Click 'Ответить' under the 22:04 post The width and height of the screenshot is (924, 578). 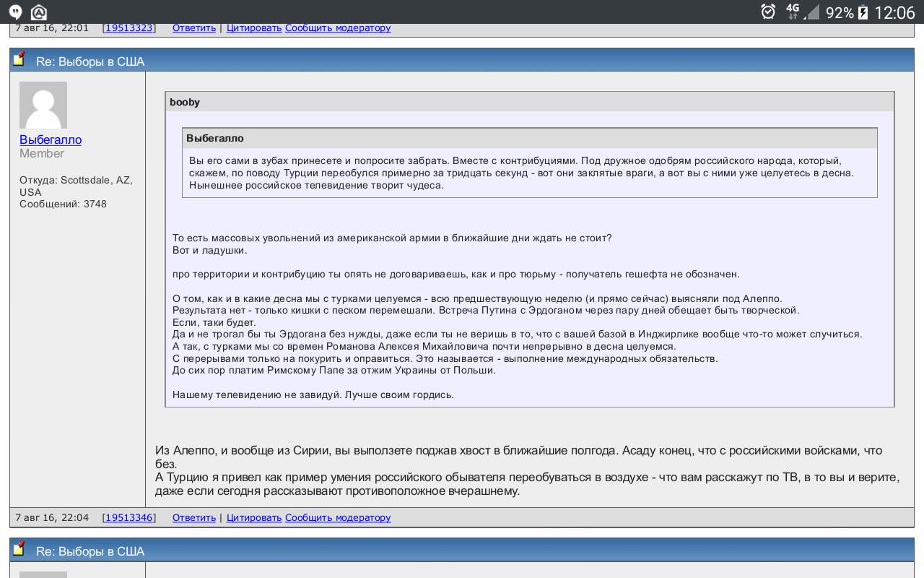tap(194, 517)
